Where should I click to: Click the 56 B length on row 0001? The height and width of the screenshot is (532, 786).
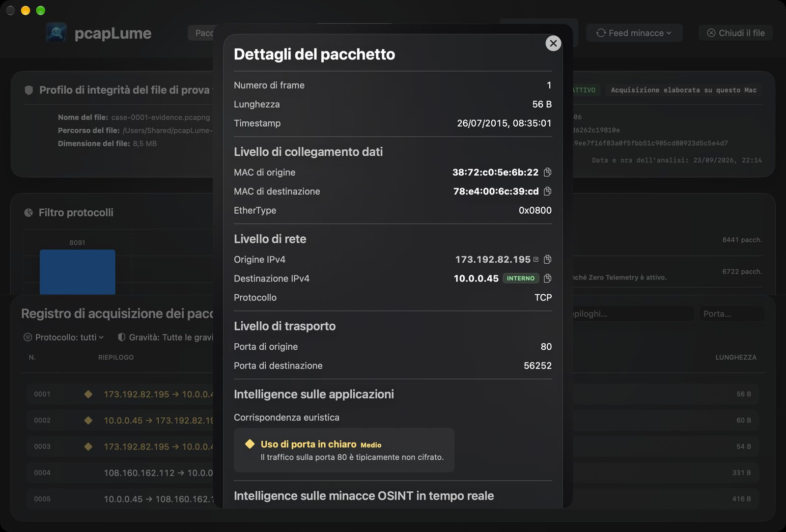click(x=743, y=394)
